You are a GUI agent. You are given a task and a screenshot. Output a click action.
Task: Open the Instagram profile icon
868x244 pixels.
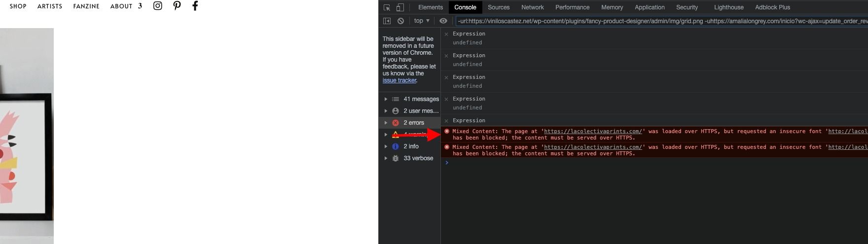tap(158, 6)
